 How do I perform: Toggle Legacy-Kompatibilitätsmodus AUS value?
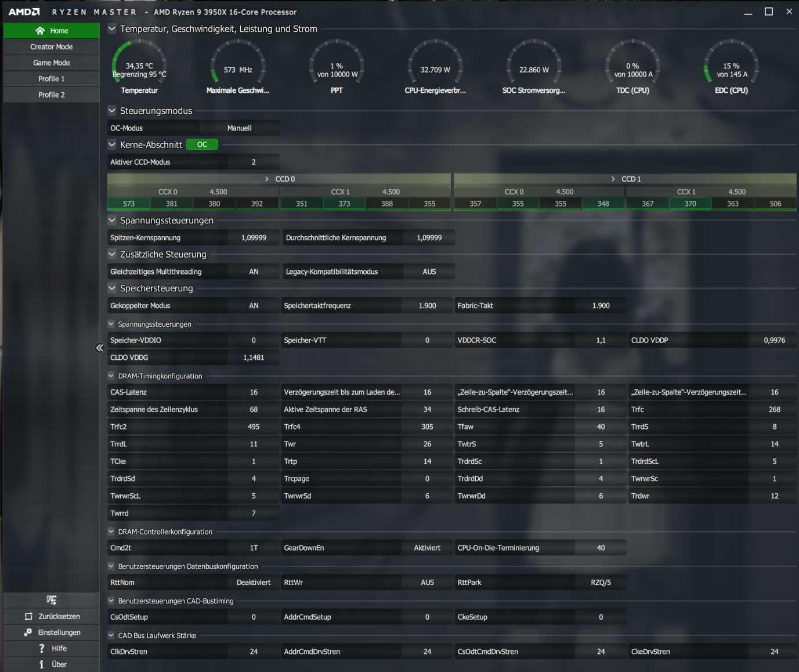[429, 272]
